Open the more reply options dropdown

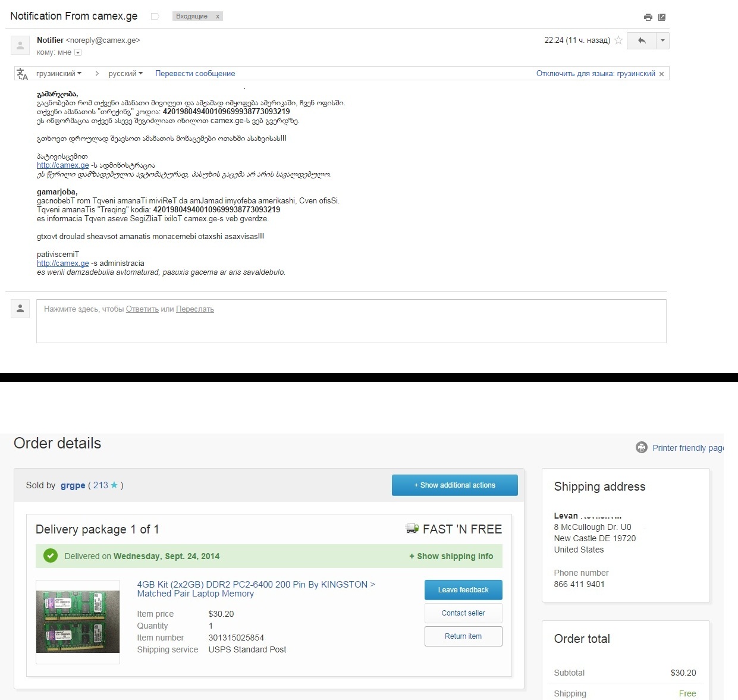pyautogui.click(x=662, y=40)
